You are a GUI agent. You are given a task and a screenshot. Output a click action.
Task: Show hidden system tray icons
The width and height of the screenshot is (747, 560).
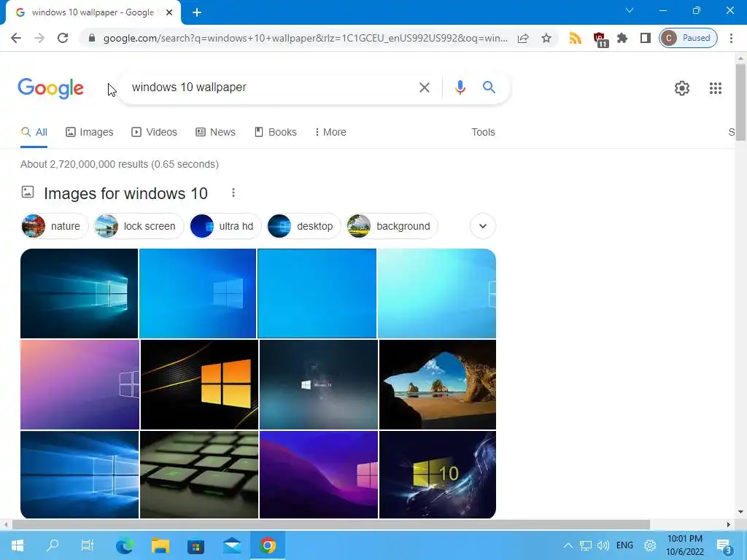tap(568, 545)
